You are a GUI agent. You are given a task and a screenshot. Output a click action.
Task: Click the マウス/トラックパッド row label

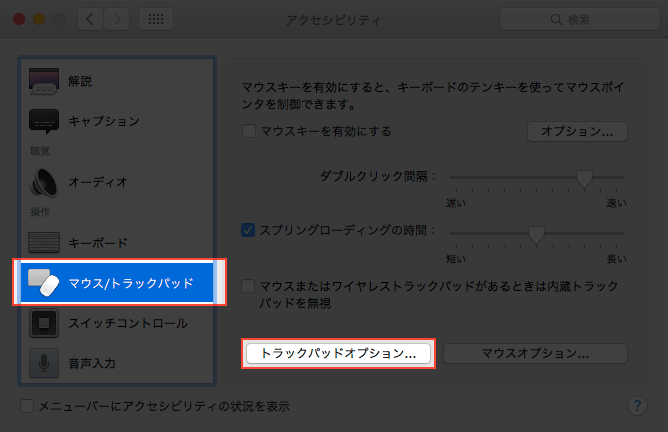131,283
